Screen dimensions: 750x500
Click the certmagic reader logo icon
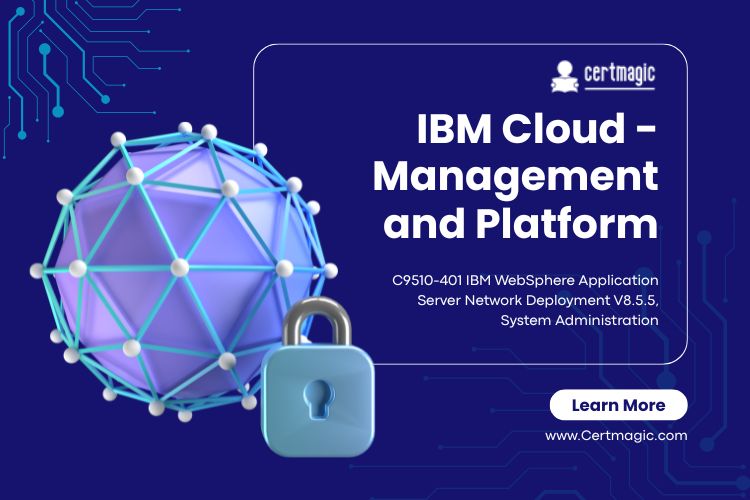point(565,77)
